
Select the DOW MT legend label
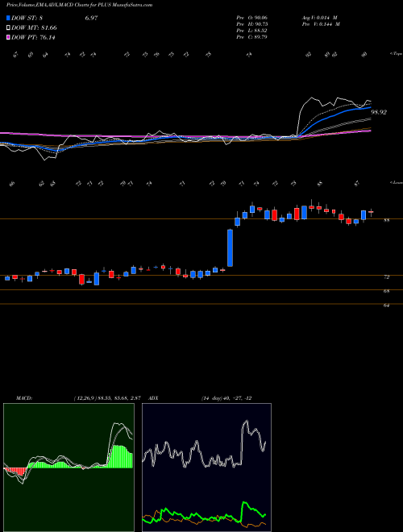35,28
